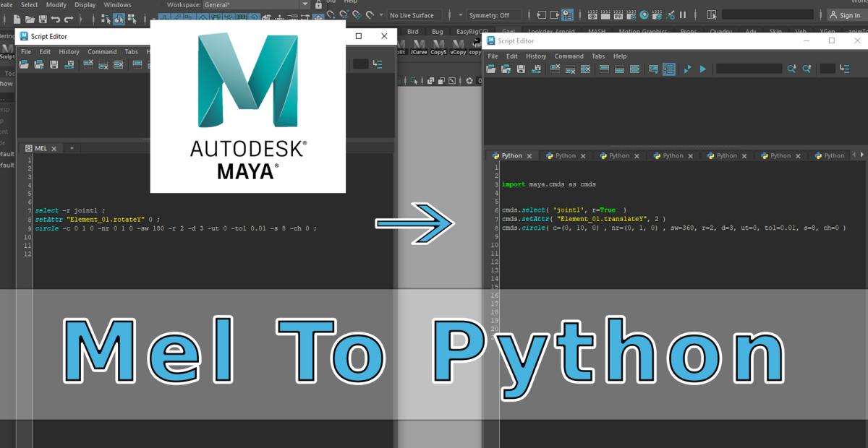Click Execute All in the Python Script Editor
Viewport: 868px width, 448px height.
(x=687, y=69)
